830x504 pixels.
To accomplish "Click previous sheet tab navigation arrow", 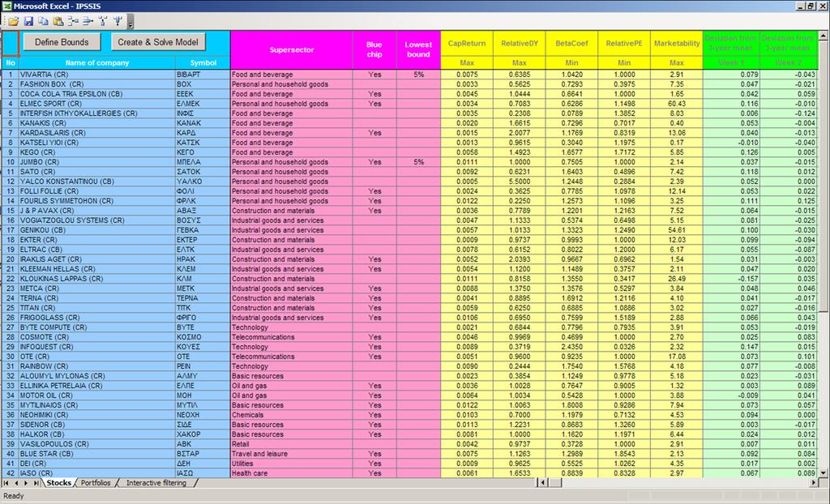I will (16, 483).
